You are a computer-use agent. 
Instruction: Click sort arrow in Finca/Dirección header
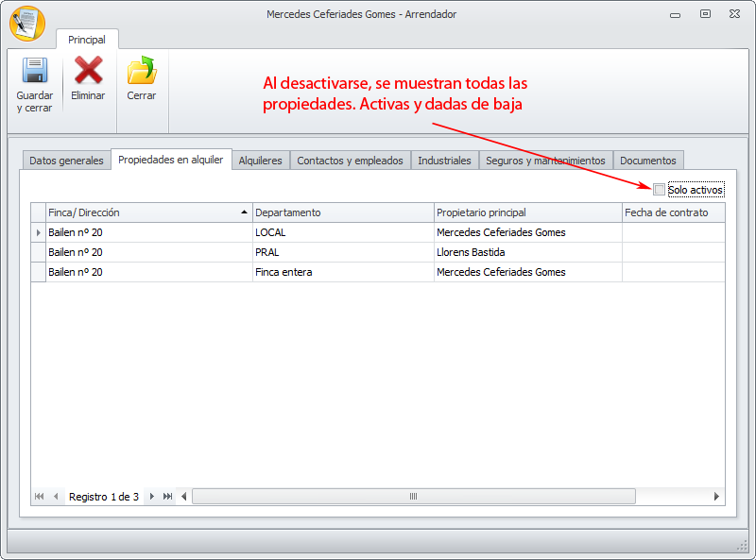point(244,212)
